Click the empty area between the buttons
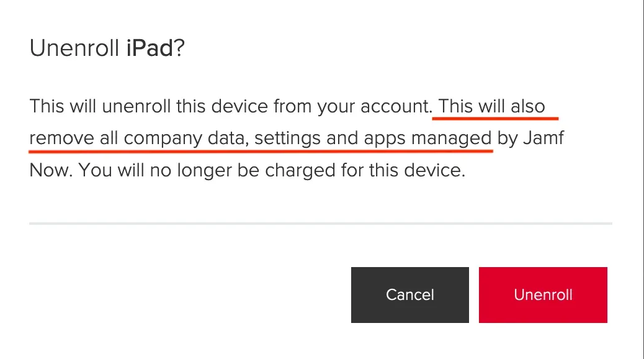Viewport: 644px width, 359px height. point(473,295)
